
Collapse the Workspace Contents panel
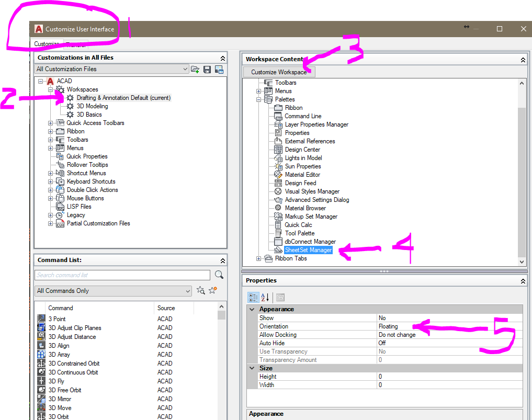(523, 60)
